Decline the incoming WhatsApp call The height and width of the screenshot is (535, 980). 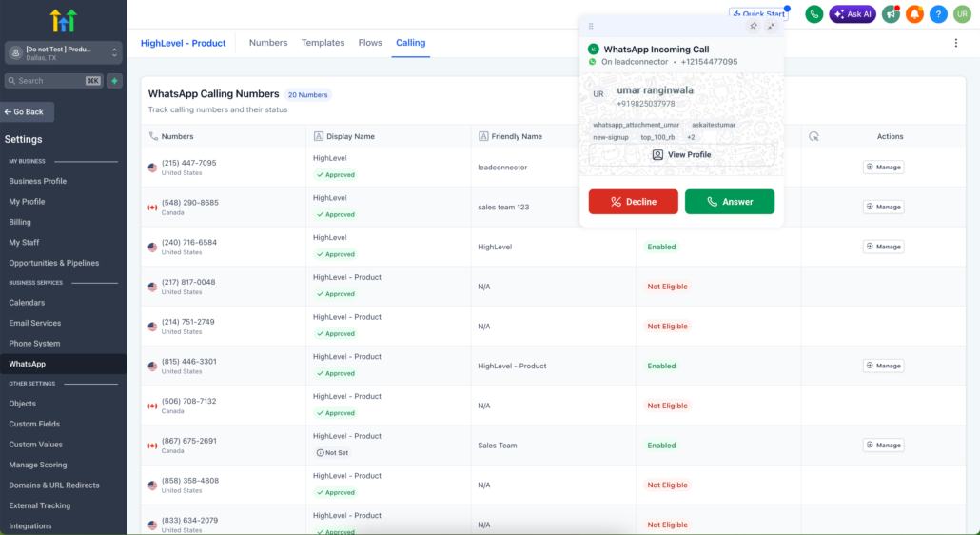coord(633,202)
